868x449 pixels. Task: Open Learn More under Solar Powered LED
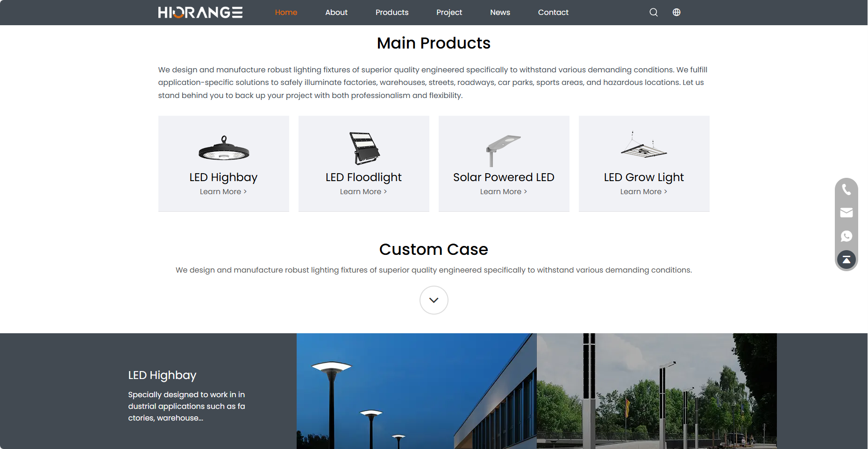(x=503, y=192)
